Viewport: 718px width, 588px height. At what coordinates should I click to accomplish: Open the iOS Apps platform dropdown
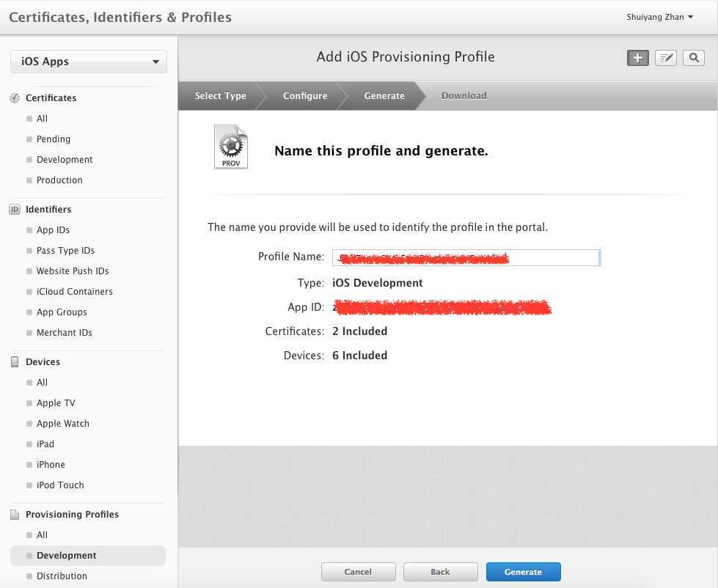point(89,62)
